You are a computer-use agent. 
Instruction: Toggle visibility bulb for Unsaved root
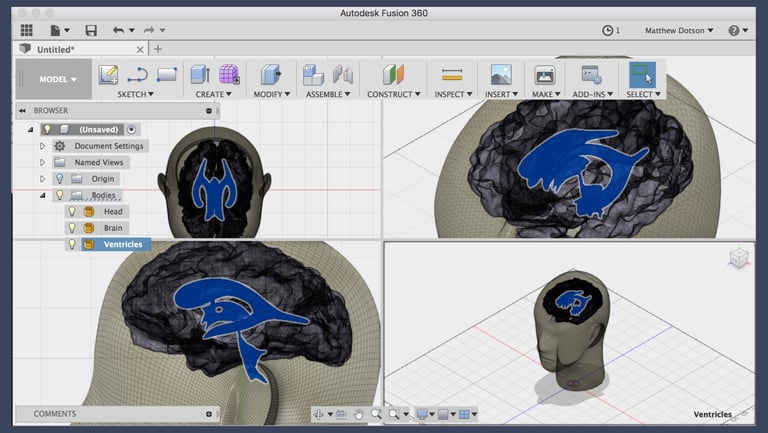pos(47,129)
